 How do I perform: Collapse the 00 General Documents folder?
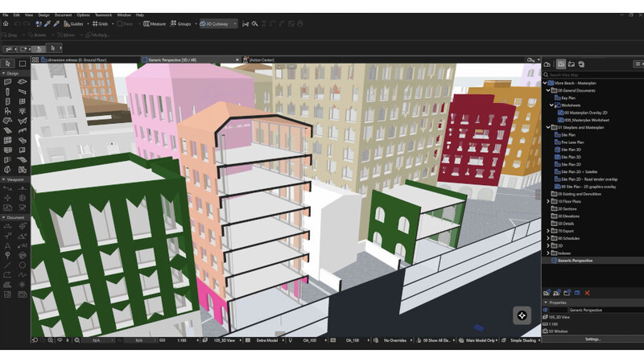point(548,91)
